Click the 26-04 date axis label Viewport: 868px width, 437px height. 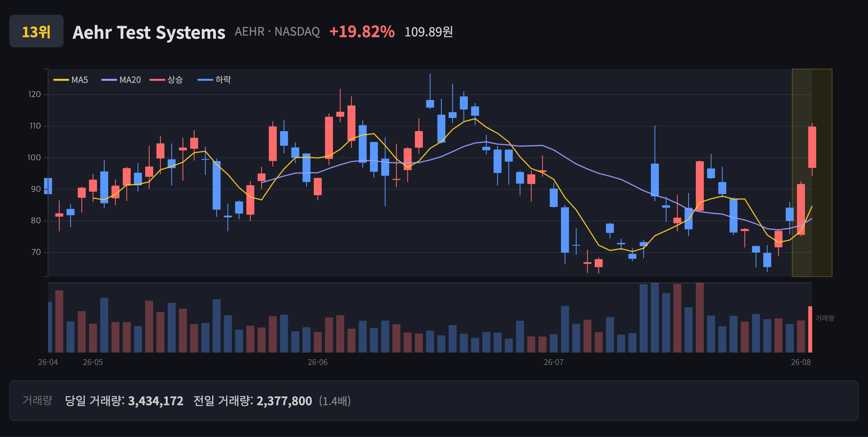pyautogui.click(x=48, y=362)
